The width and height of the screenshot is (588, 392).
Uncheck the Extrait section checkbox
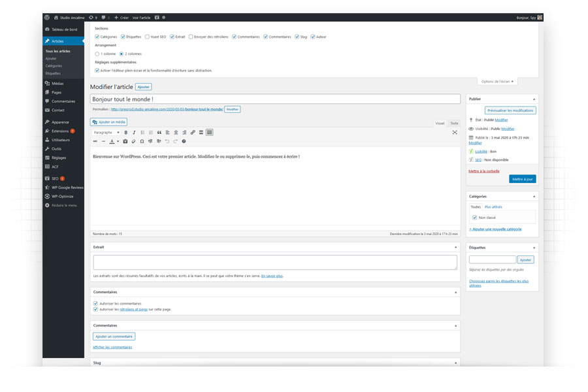tap(172, 37)
